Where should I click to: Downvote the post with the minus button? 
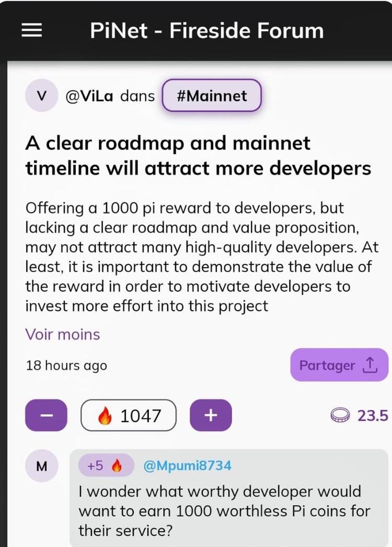point(46,415)
